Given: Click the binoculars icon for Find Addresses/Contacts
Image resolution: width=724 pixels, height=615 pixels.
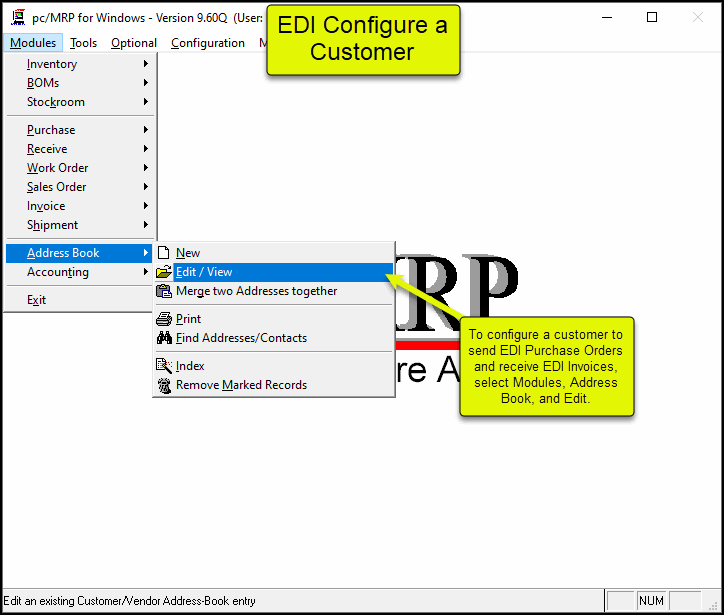Looking at the screenshot, I should (x=164, y=338).
